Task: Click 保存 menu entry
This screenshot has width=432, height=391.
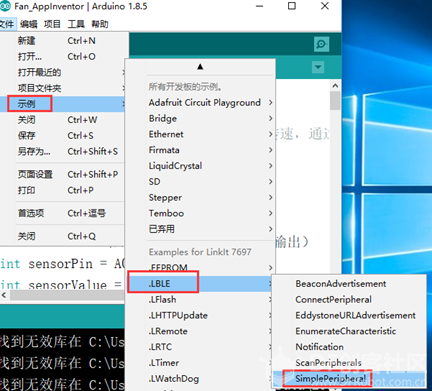Action: pos(63,136)
